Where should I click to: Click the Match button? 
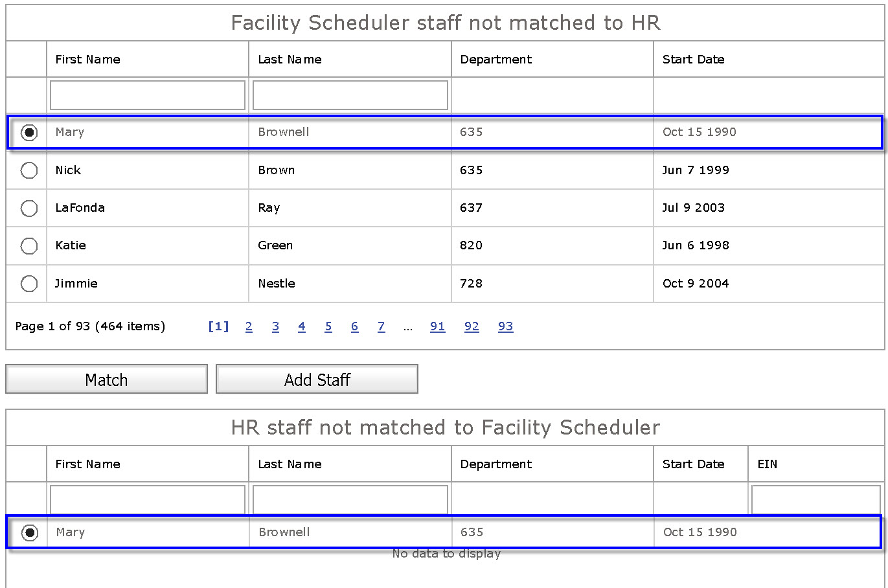click(x=106, y=379)
